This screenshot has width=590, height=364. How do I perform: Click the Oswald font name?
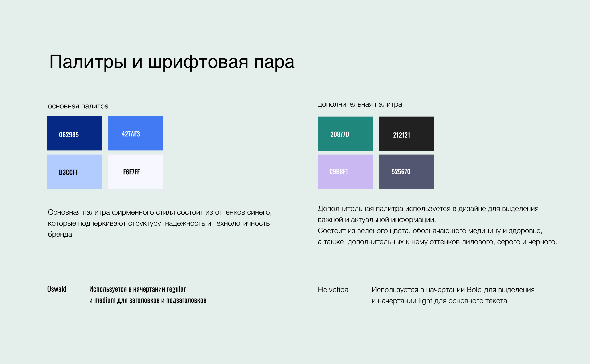57,289
